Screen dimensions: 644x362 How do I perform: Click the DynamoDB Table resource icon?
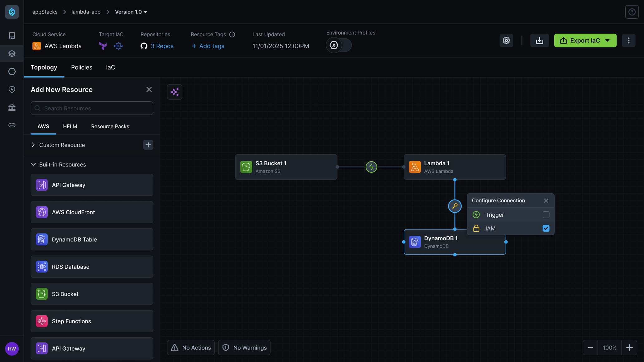(41, 239)
